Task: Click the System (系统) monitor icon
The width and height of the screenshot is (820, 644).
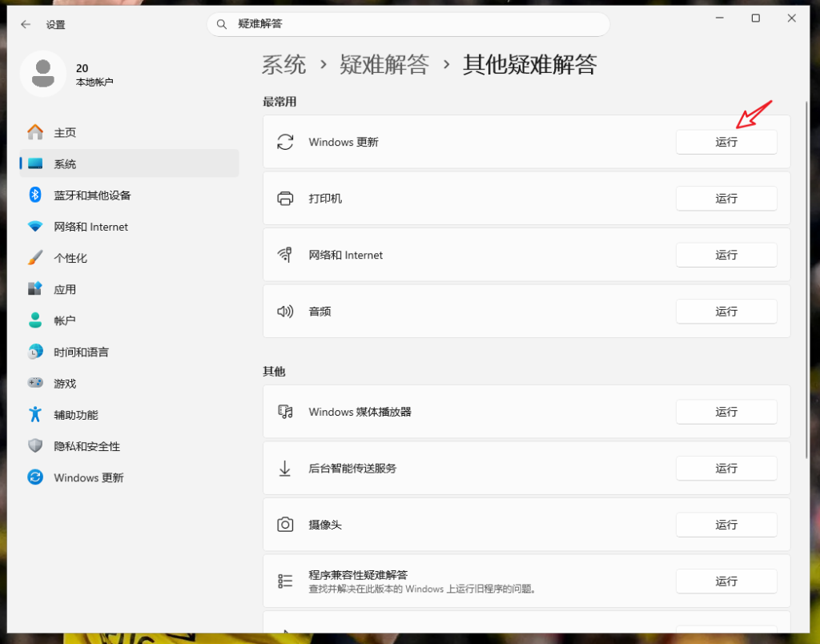Action: click(x=35, y=163)
